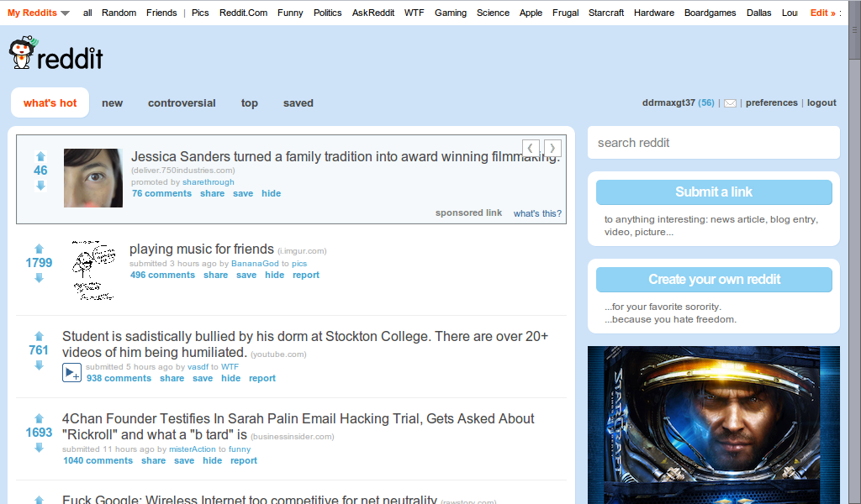Click the Submit a link button

click(714, 192)
